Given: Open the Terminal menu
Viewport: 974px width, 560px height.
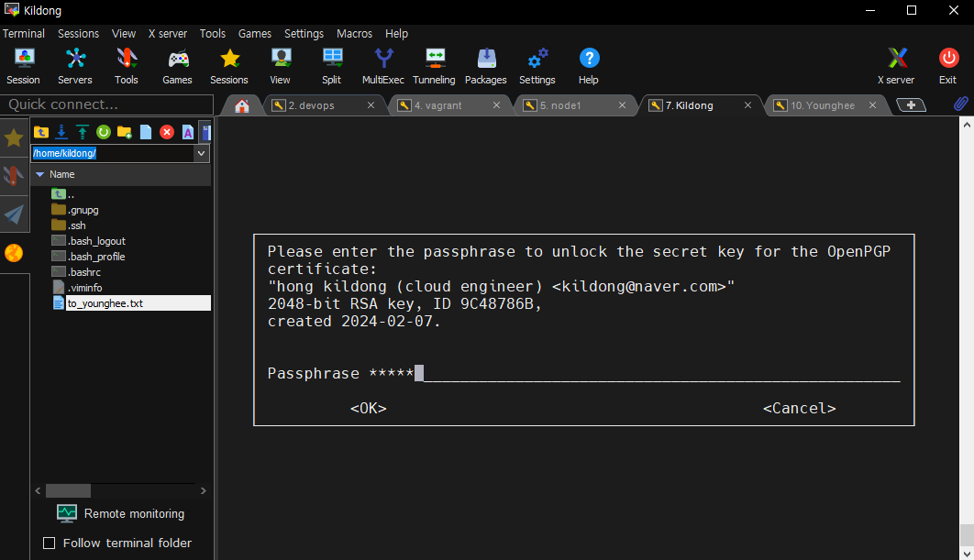Looking at the screenshot, I should (x=24, y=34).
